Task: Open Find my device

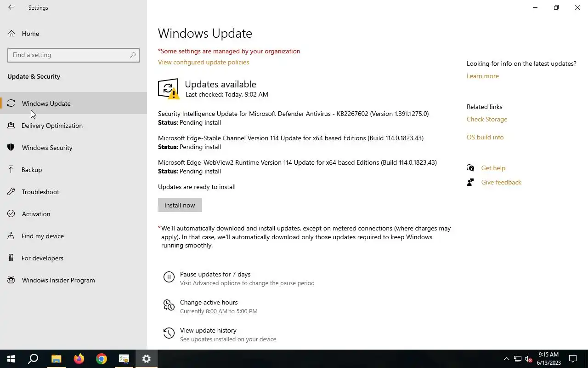Action: (x=73, y=236)
